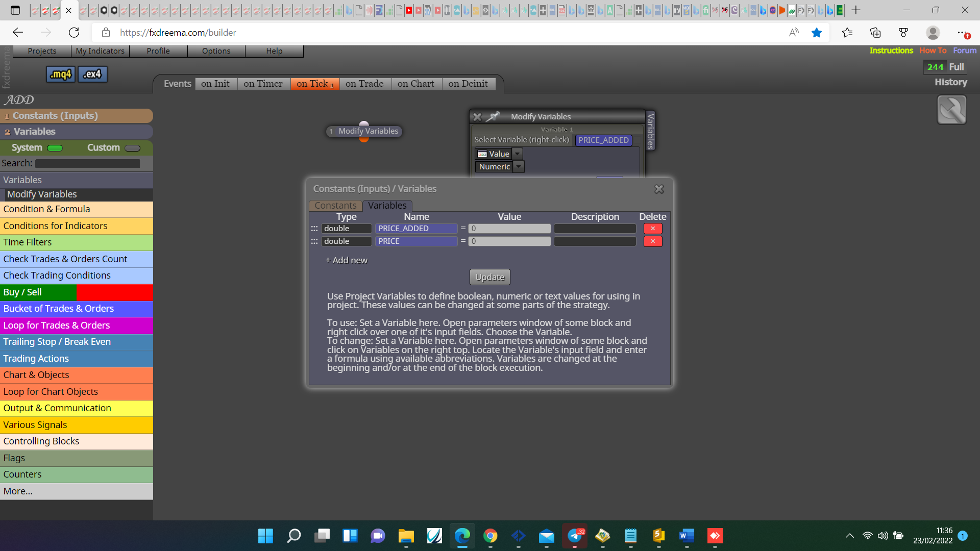The height and width of the screenshot is (551, 980).
Task: Close the Modify Variables parameters panel
Action: point(477,117)
